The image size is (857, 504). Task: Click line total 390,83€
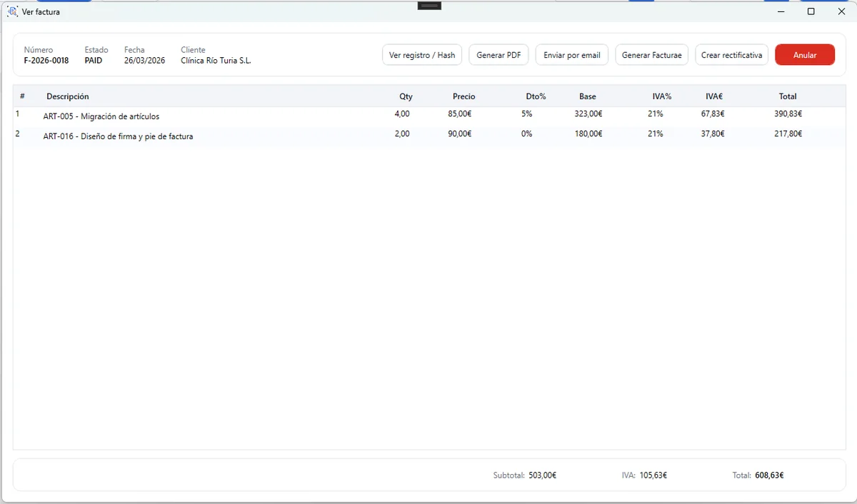(788, 114)
